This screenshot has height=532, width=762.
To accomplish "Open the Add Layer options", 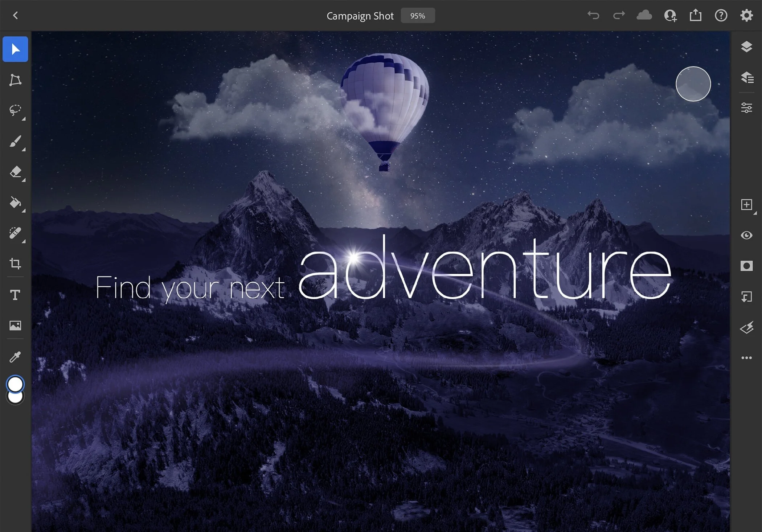I will tap(746, 205).
